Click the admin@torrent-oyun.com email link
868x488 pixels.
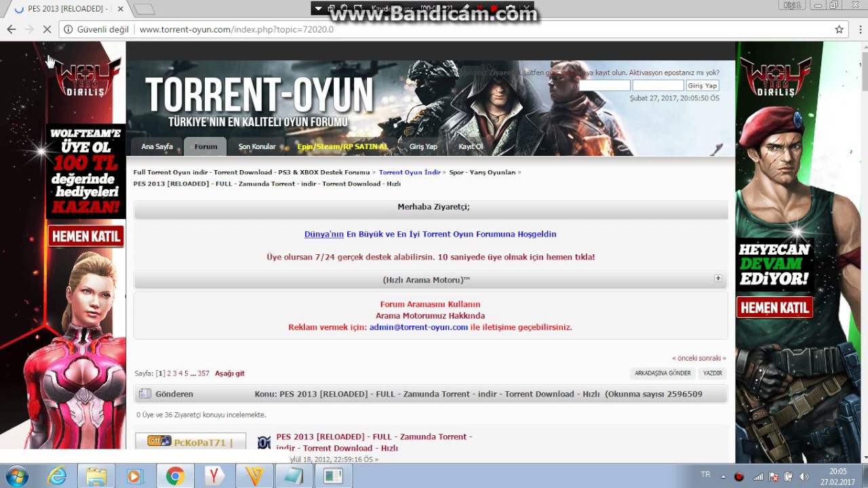point(418,327)
